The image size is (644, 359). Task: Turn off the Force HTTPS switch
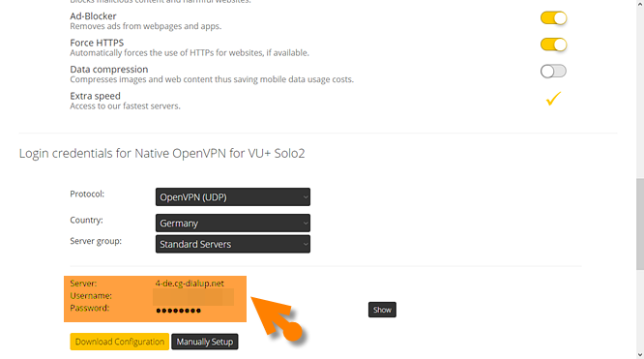[x=553, y=45]
